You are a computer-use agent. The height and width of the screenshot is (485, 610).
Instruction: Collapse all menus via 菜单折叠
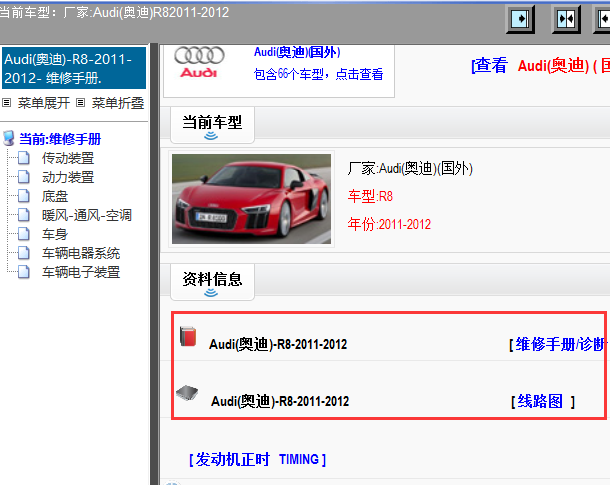tap(118, 103)
